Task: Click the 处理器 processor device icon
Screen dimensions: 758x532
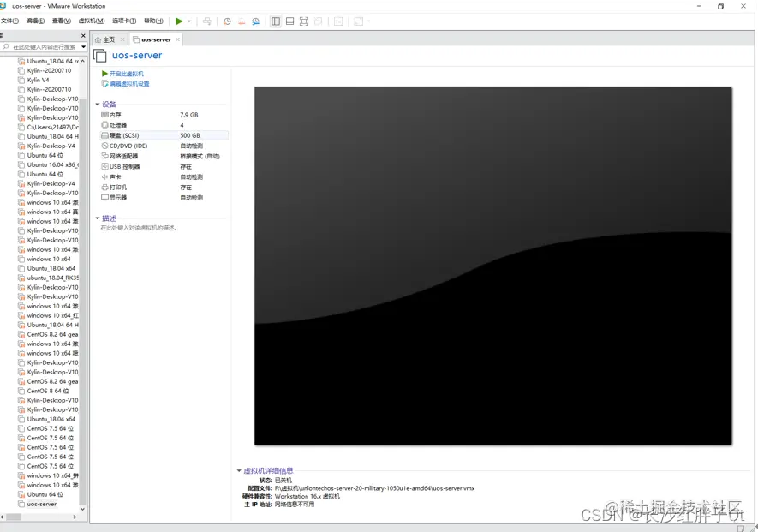Action: [104, 125]
